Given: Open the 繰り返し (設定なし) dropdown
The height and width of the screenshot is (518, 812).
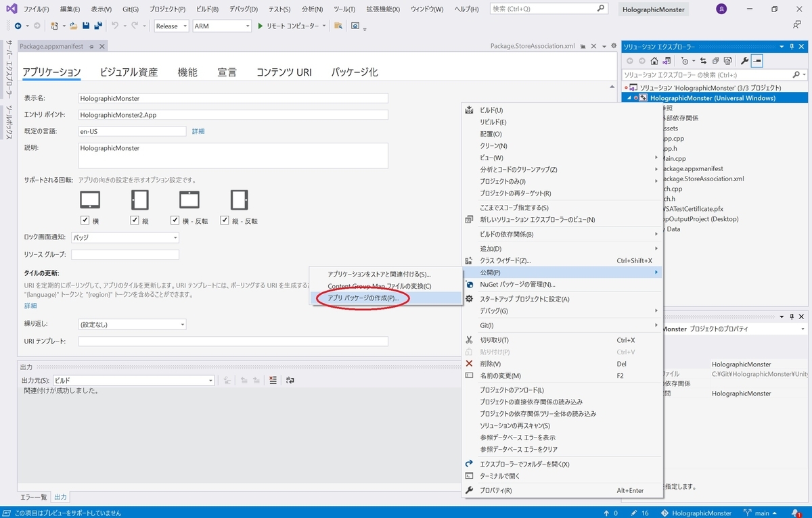Looking at the screenshot, I should pos(132,324).
